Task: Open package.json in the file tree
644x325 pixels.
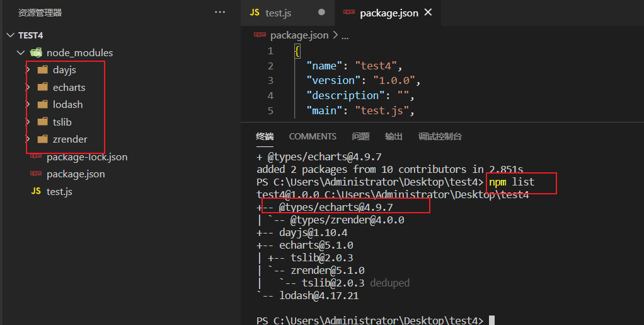Action: point(76,174)
